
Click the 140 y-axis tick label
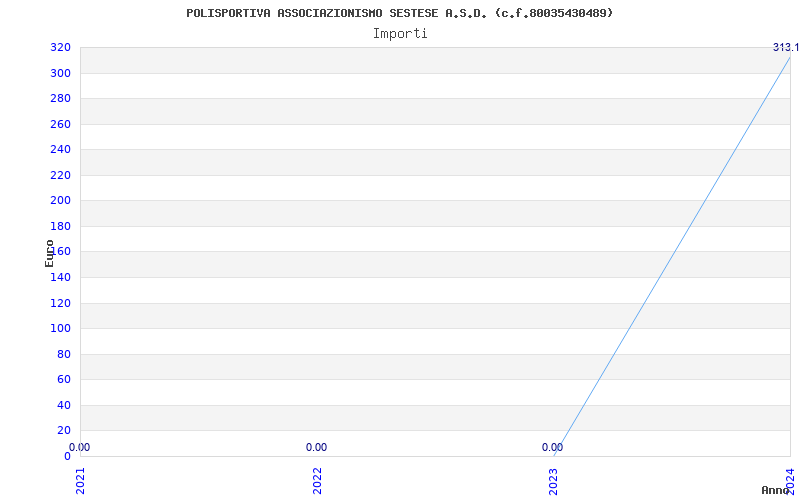60,278
